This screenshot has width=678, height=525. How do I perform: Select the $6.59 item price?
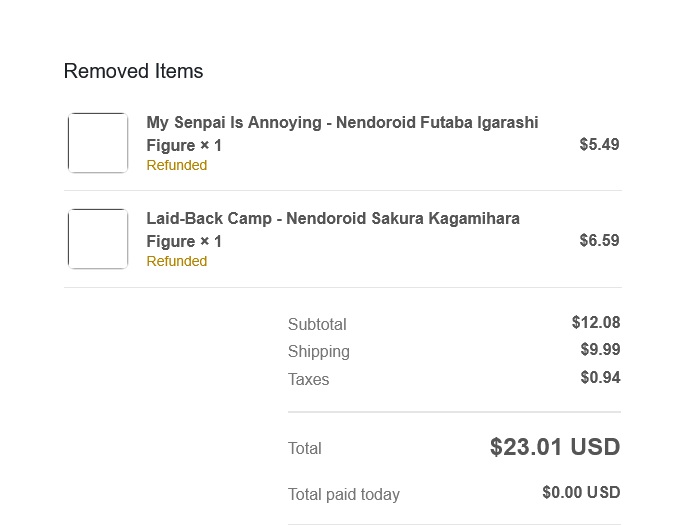pos(599,241)
